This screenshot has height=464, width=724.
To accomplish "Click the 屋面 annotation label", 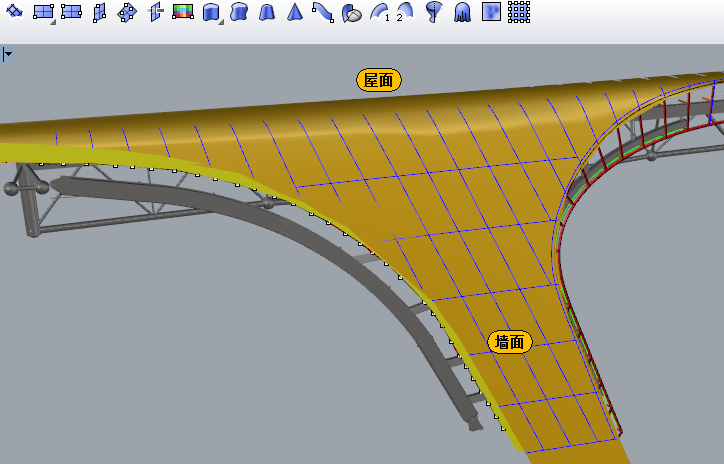I will 379,81.
